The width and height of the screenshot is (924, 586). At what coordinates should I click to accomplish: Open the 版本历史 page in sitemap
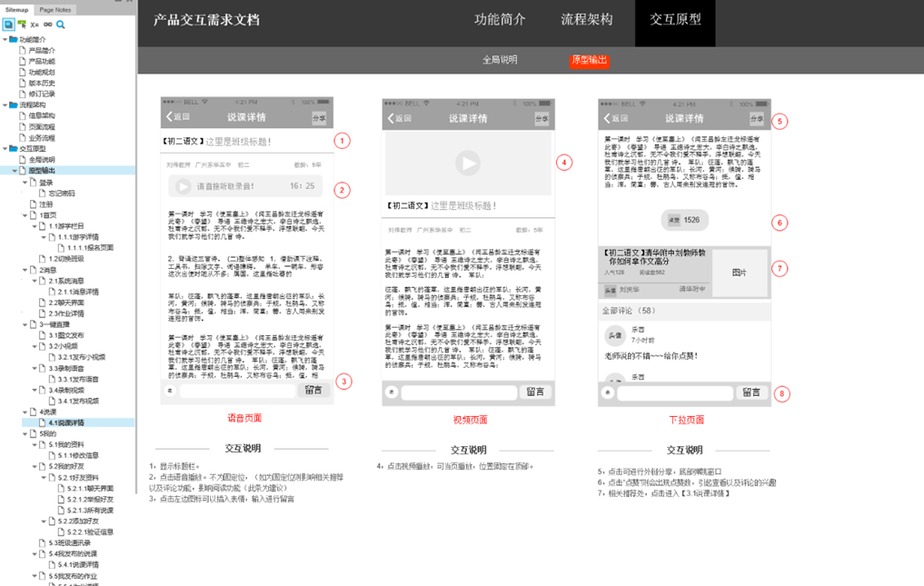click(x=41, y=83)
